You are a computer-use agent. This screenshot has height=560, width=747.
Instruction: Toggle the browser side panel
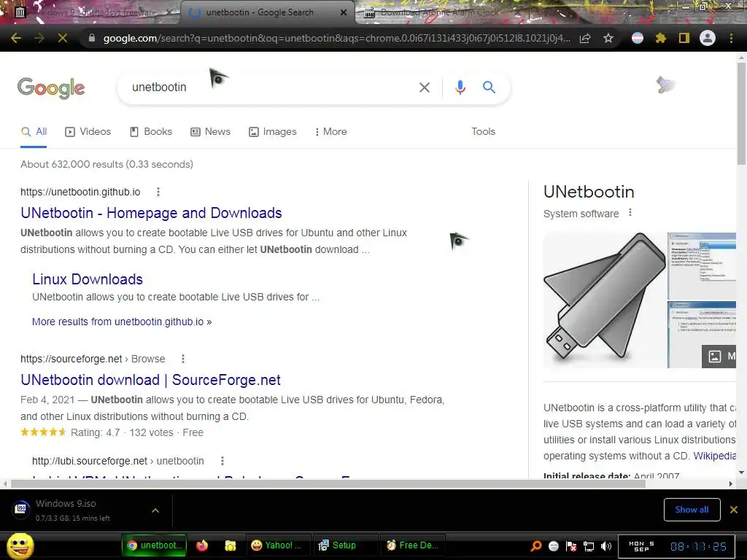(x=684, y=38)
